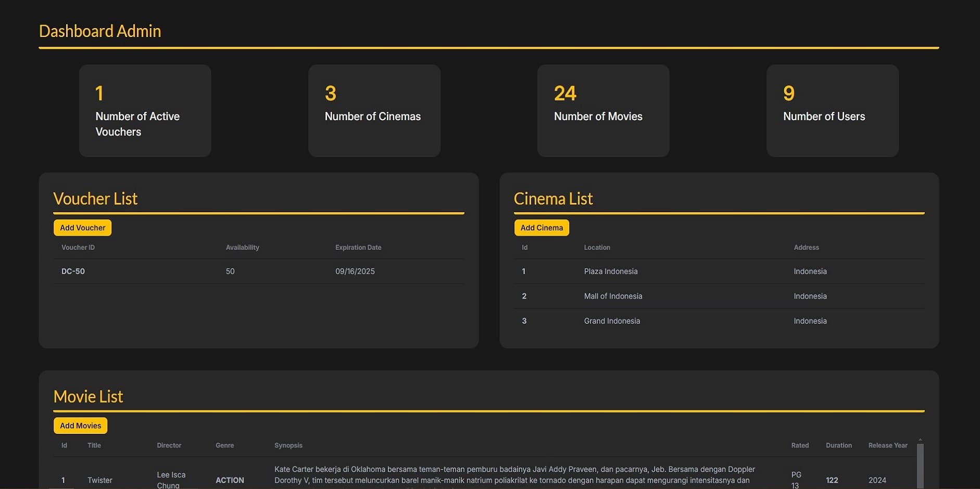
Task: Click the Duration column header
Action: pos(839,445)
